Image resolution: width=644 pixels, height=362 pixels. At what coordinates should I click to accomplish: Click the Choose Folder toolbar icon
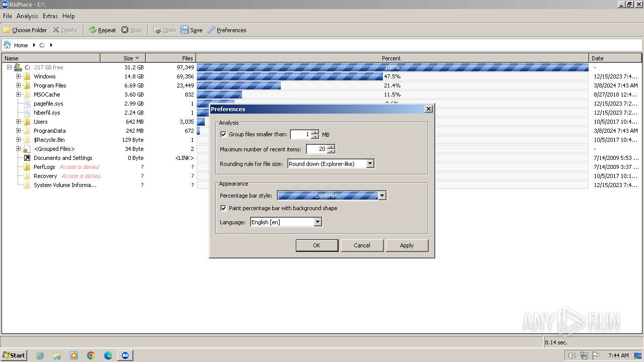point(7,30)
